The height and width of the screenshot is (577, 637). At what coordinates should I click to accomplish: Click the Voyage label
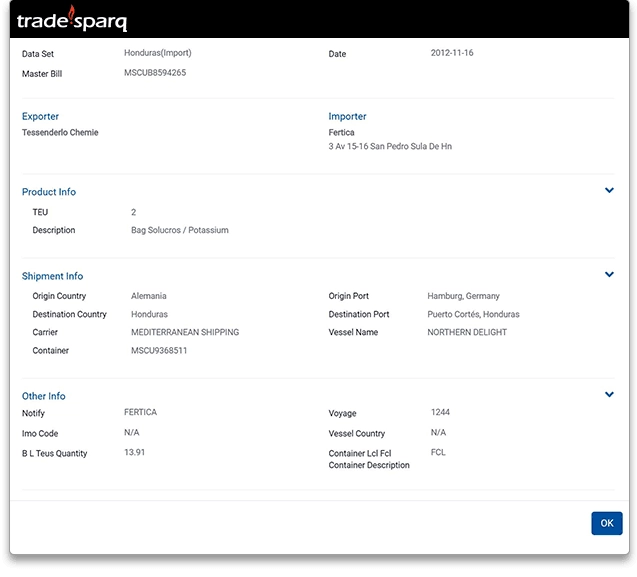[342, 413]
